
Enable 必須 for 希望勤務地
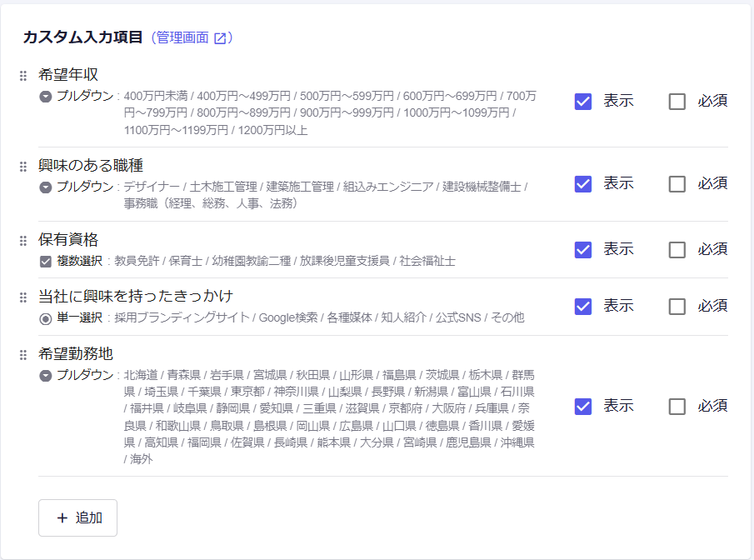pyautogui.click(x=677, y=407)
